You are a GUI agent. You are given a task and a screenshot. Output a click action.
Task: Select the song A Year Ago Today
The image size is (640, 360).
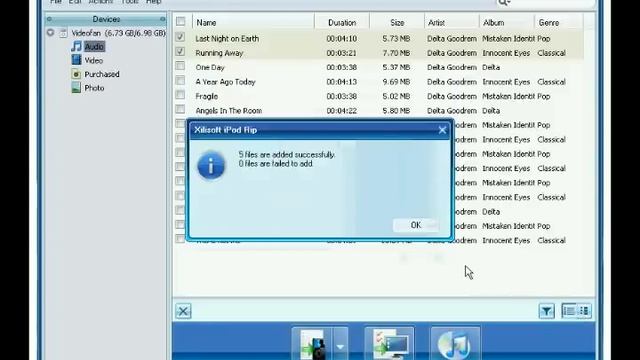tap(225, 82)
